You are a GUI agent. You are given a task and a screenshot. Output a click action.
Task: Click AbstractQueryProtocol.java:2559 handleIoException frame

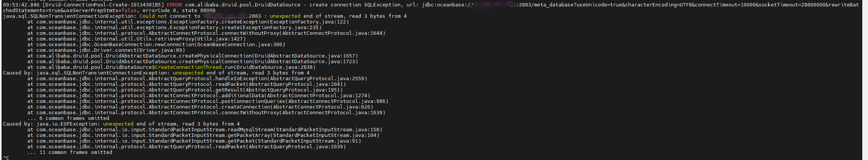197,79
